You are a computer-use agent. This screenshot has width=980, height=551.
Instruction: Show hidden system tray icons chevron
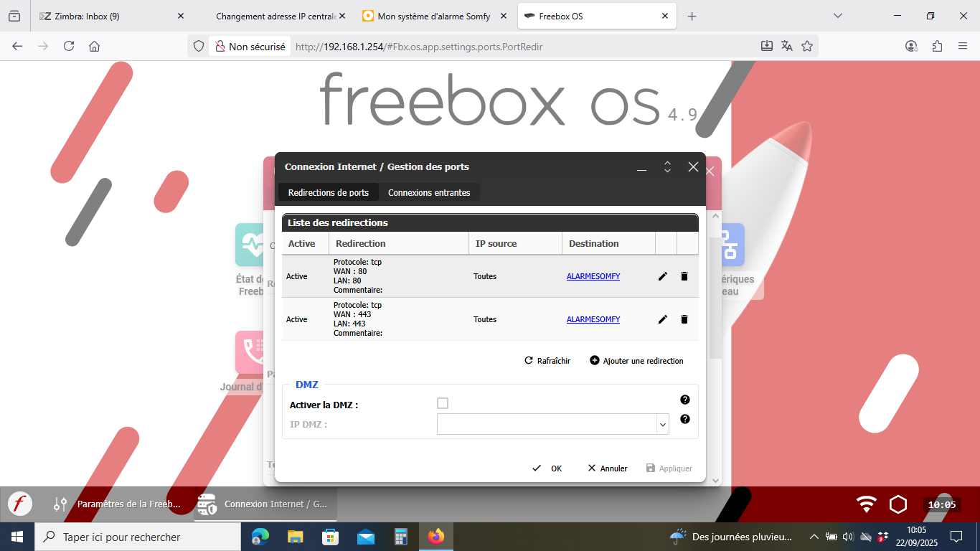814,537
